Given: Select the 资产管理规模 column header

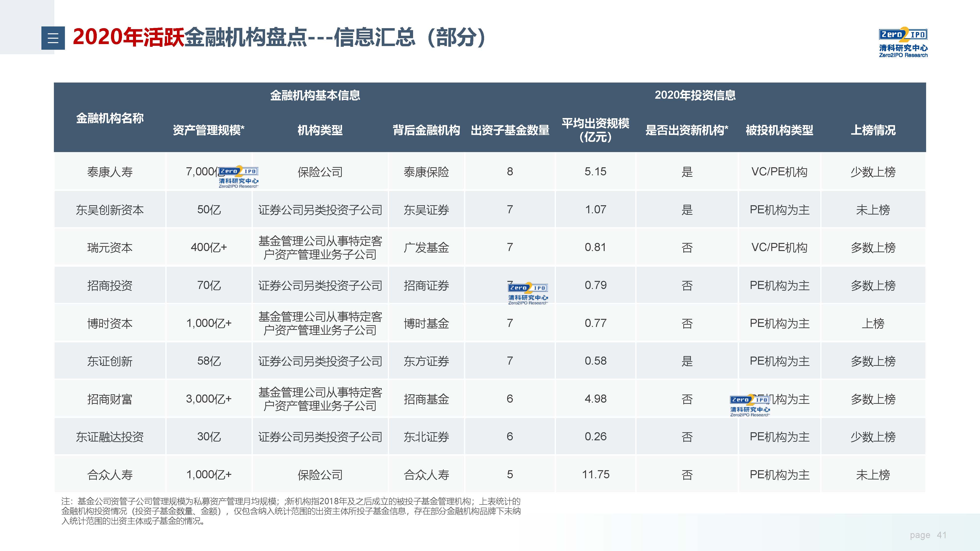Looking at the screenshot, I should tap(208, 131).
